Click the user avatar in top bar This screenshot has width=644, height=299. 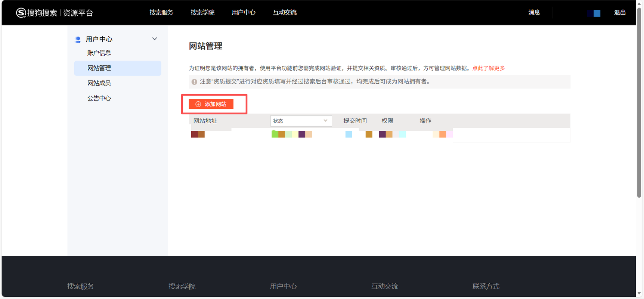(594, 13)
